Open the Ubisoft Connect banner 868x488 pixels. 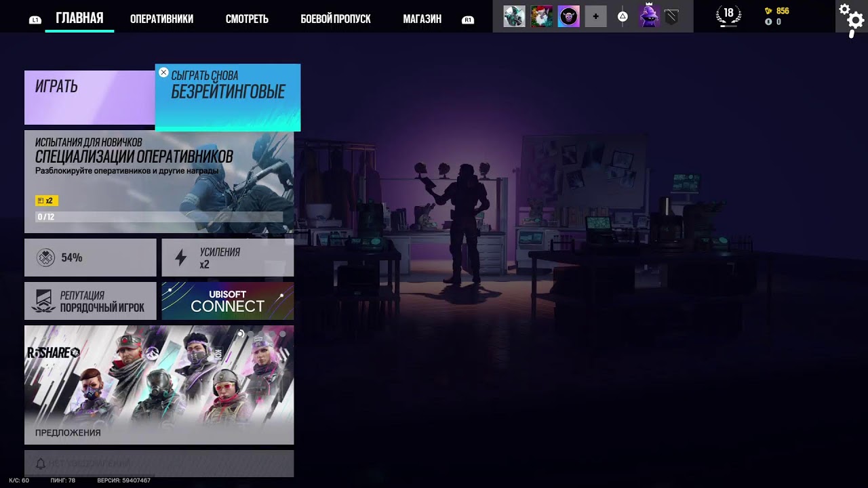[x=228, y=301]
